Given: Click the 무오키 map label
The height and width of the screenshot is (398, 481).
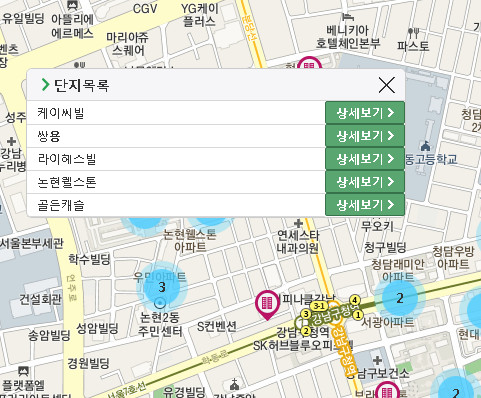Looking at the screenshot, I should click(378, 227).
